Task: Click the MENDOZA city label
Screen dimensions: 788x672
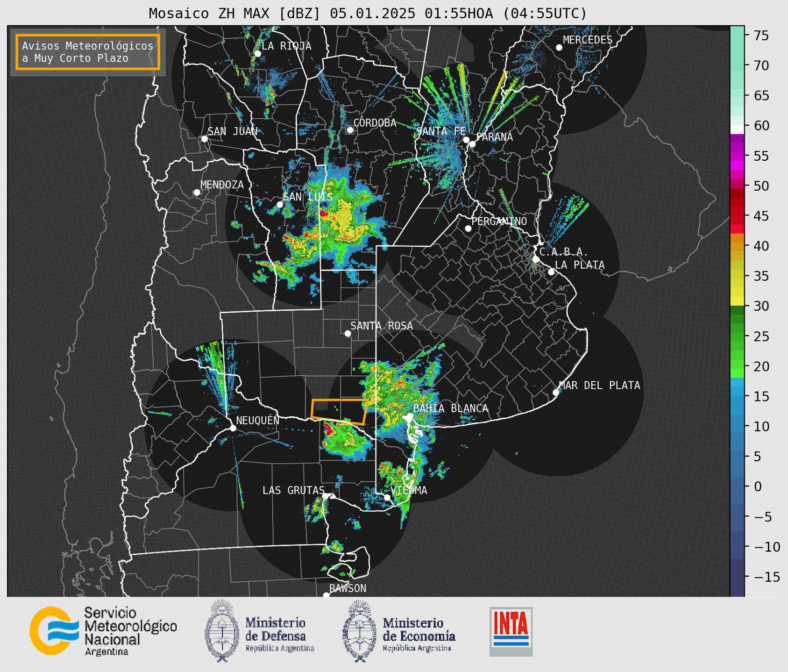Action: coord(222,185)
